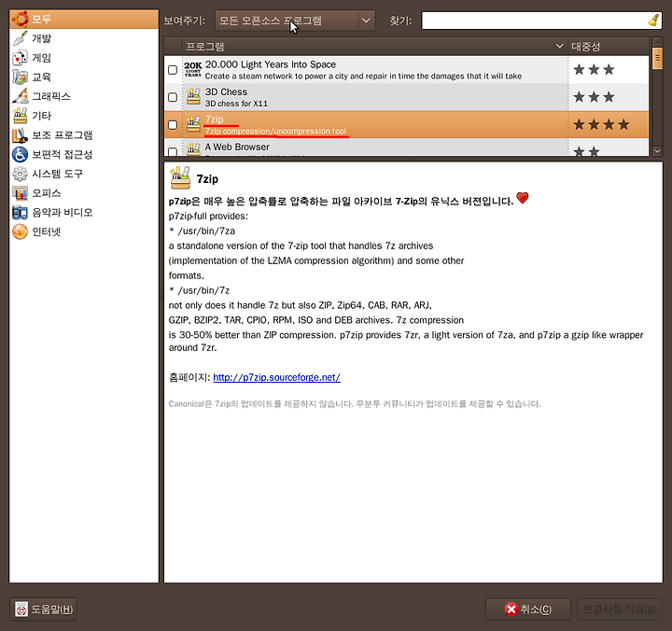Click the broom clear-search icon
The width and height of the screenshot is (672, 631).
click(x=653, y=21)
